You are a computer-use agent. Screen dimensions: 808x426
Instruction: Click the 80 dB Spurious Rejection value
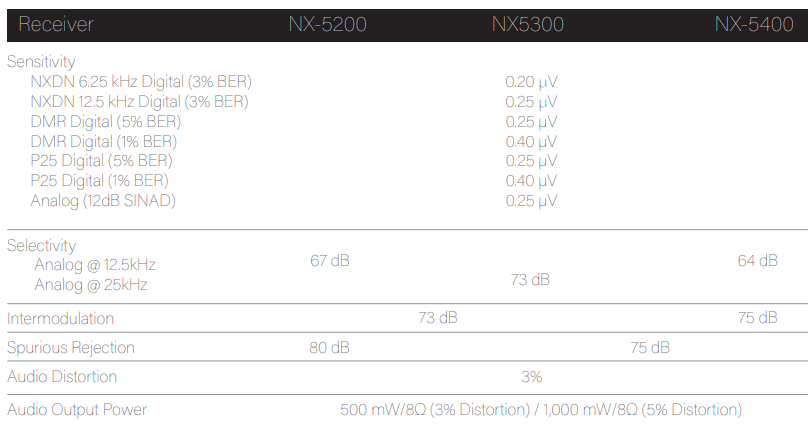[x=329, y=348]
